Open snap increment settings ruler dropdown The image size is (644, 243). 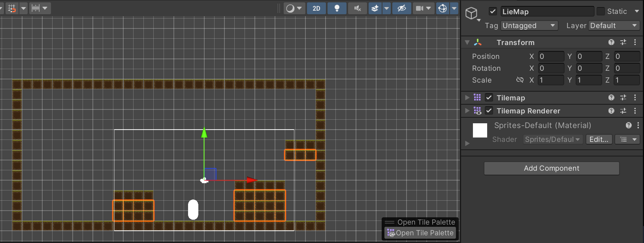(x=40, y=8)
